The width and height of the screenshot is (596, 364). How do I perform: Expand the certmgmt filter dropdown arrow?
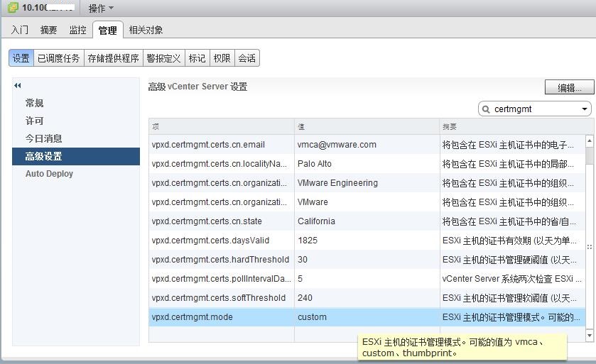point(585,109)
